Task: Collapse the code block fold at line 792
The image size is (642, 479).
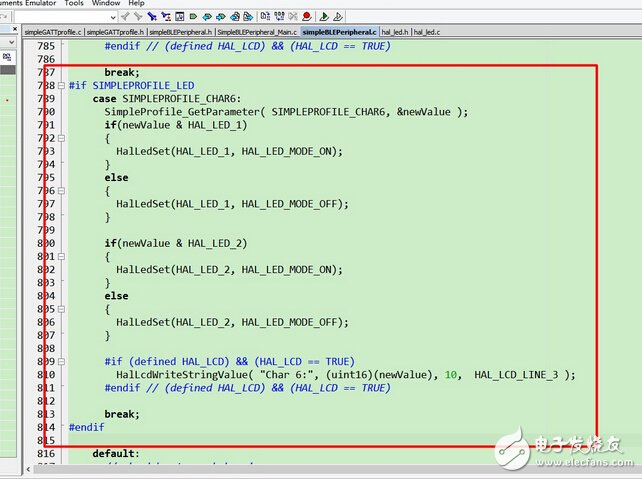Action: 62,138
